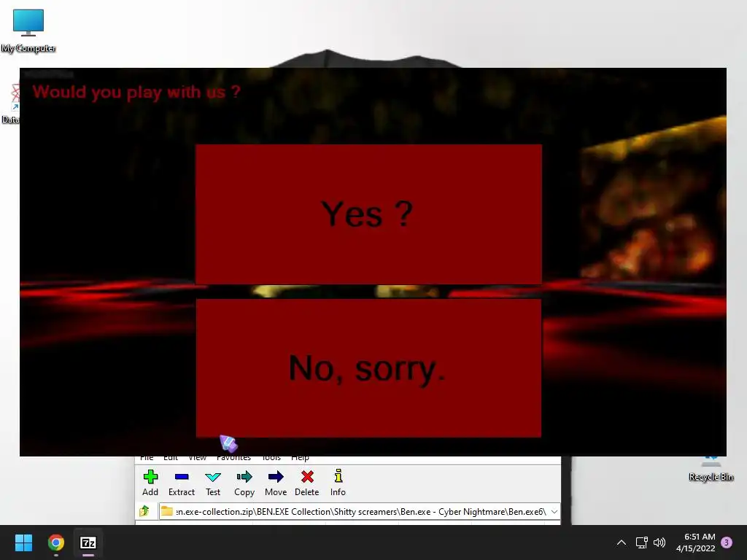Image resolution: width=747 pixels, height=560 pixels.
Task: Click Extract in 7-Zip toolbar
Action: [182, 483]
